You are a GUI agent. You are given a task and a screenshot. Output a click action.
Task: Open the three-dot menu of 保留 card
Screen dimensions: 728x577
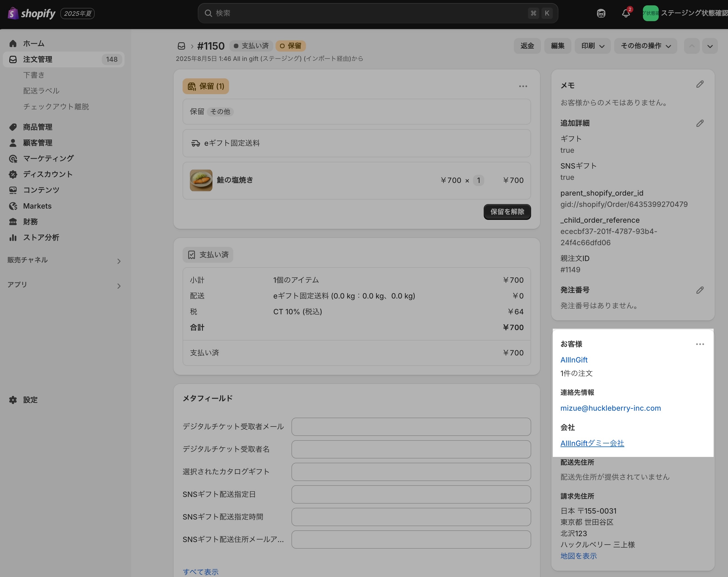tap(523, 86)
